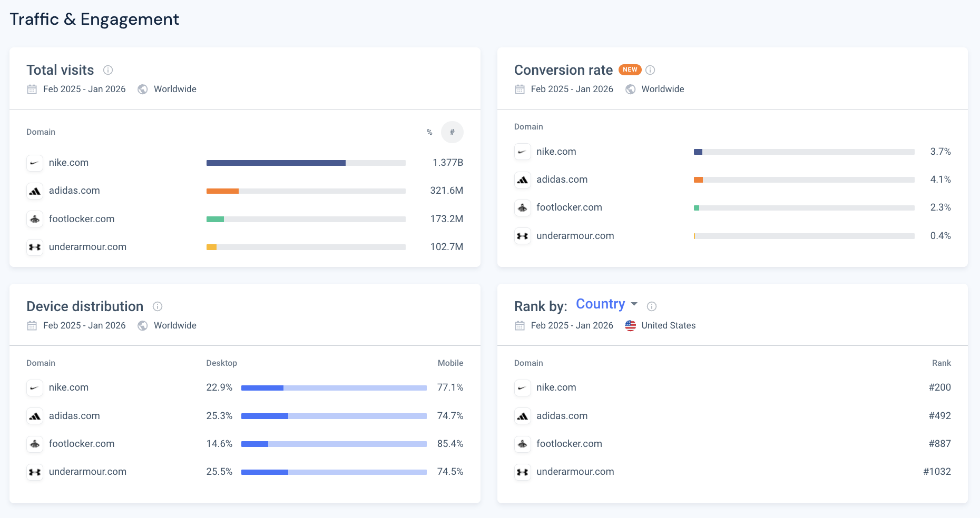Open adidas.com in Total visits list
Screen dimensions: 980x518
pyautogui.click(x=74, y=191)
